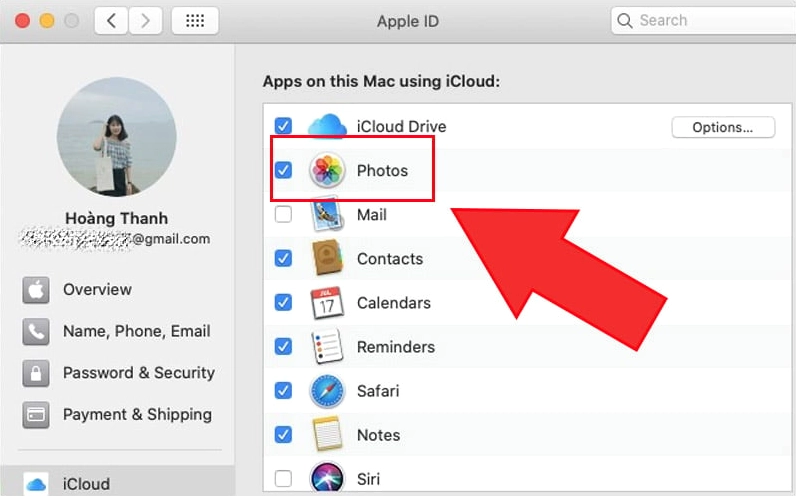796x496 pixels.
Task: Click the Safari compass icon
Action: [x=327, y=391]
